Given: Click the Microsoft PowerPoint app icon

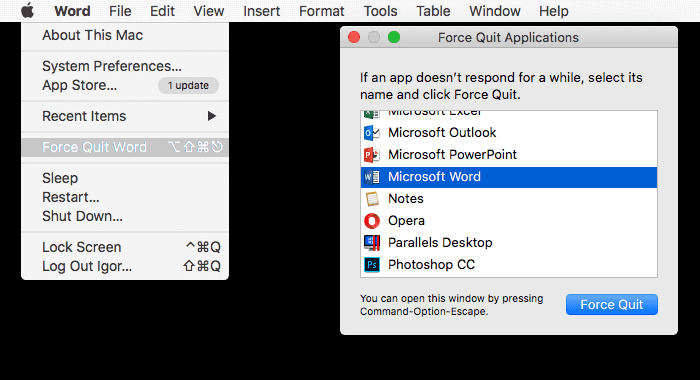Looking at the screenshot, I should (x=371, y=155).
